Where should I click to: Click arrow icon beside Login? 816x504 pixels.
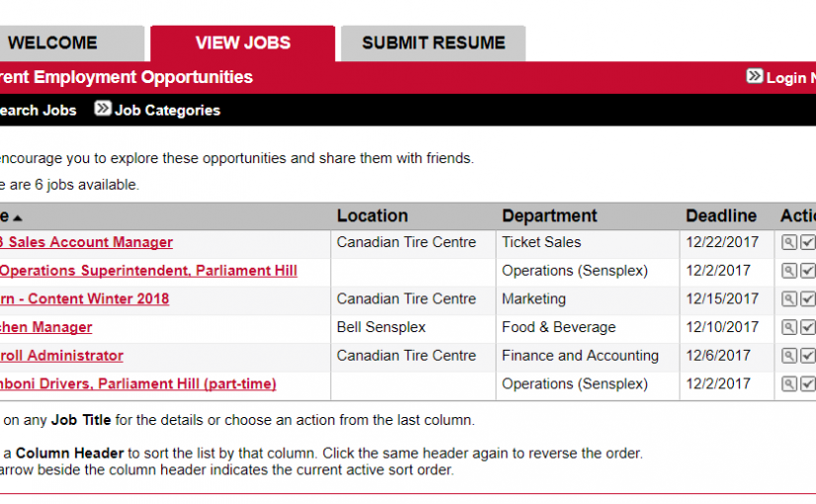pos(755,77)
